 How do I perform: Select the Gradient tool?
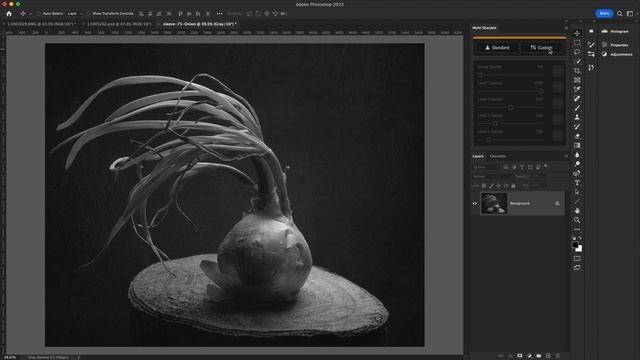point(577,145)
